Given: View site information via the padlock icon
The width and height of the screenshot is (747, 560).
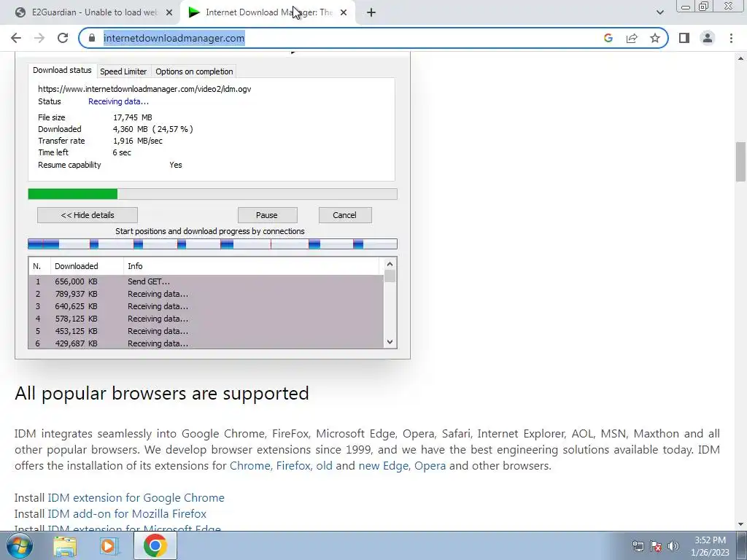Looking at the screenshot, I should (x=92, y=38).
